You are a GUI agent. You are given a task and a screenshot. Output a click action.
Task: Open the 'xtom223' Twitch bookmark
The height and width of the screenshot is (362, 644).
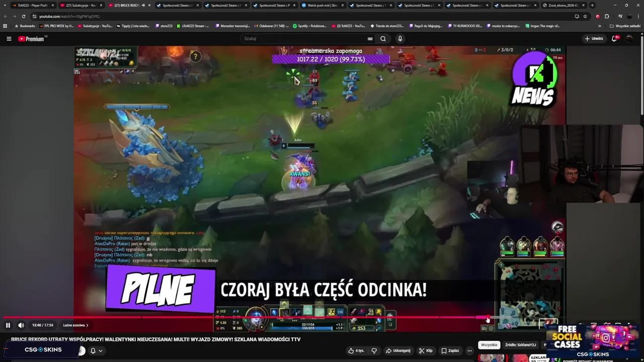tap(164, 26)
